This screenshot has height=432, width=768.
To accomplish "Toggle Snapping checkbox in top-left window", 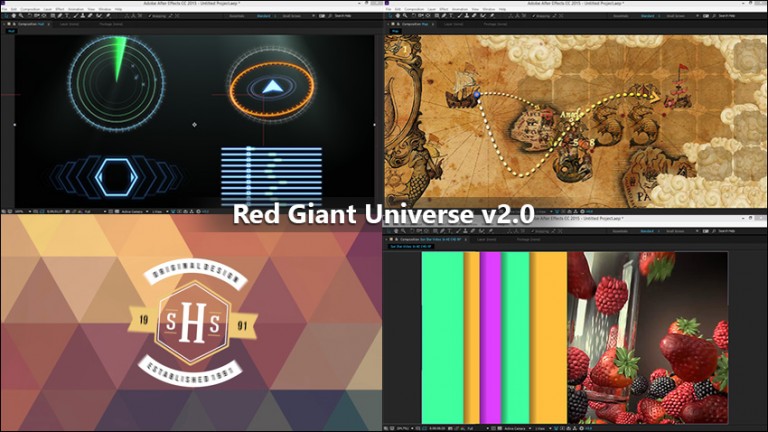I will coord(149,16).
